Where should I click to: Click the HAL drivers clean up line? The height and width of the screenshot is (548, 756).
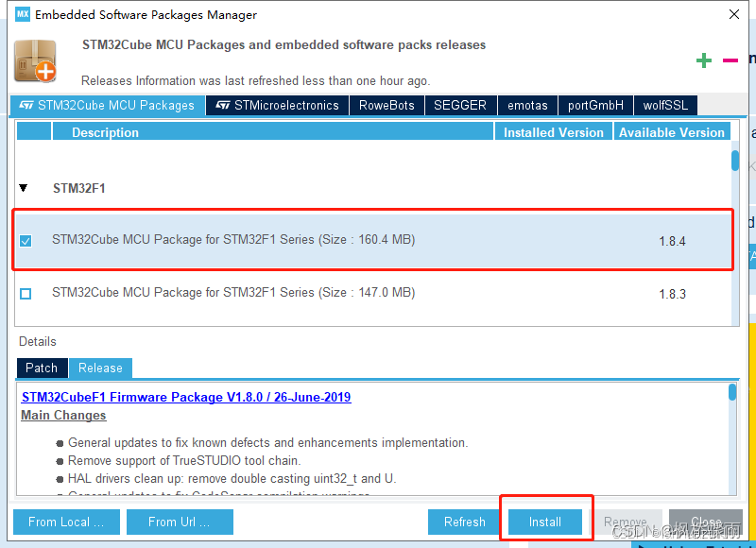click(232, 479)
